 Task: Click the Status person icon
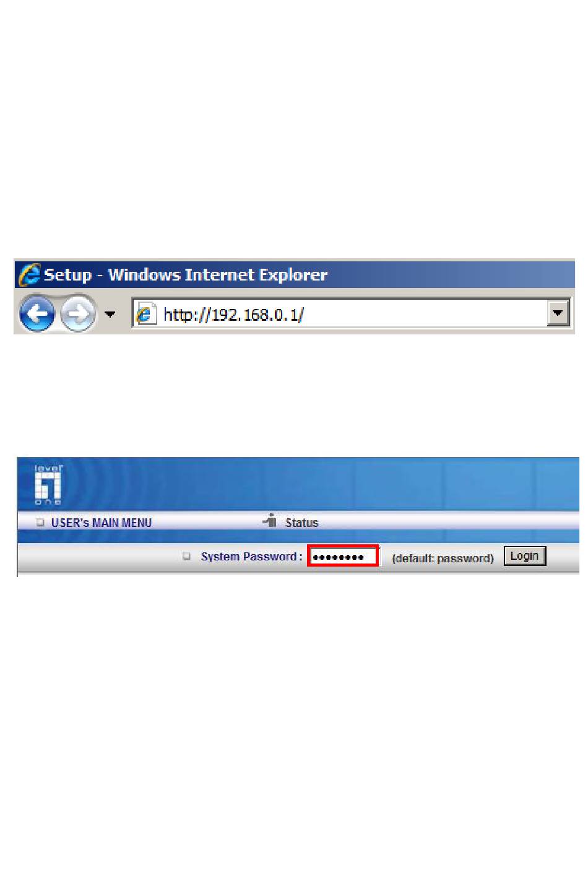(270, 521)
